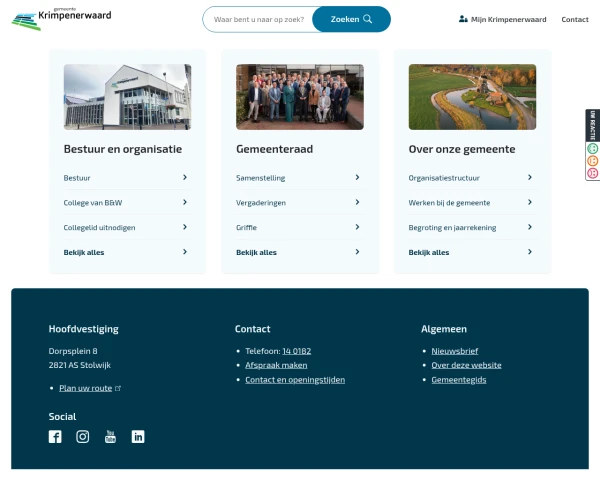Viewport: 600px width, 480px height.
Task: Open the Instagram social icon
Action: click(x=83, y=436)
